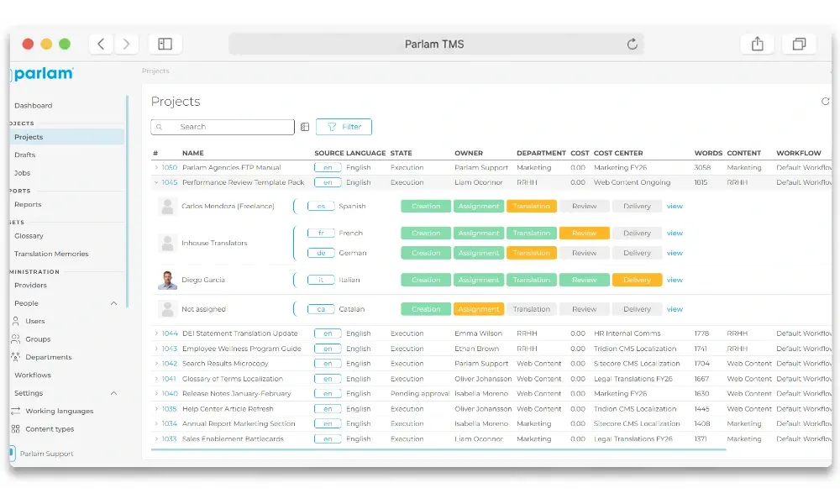
Task: Open the column layout icon beside search
Action: point(305,127)
